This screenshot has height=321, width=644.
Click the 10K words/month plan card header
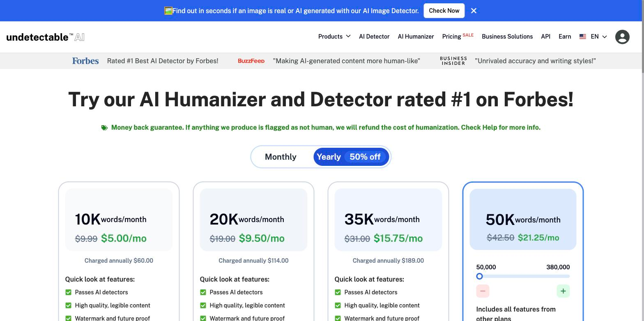click(x=119, y=220)
